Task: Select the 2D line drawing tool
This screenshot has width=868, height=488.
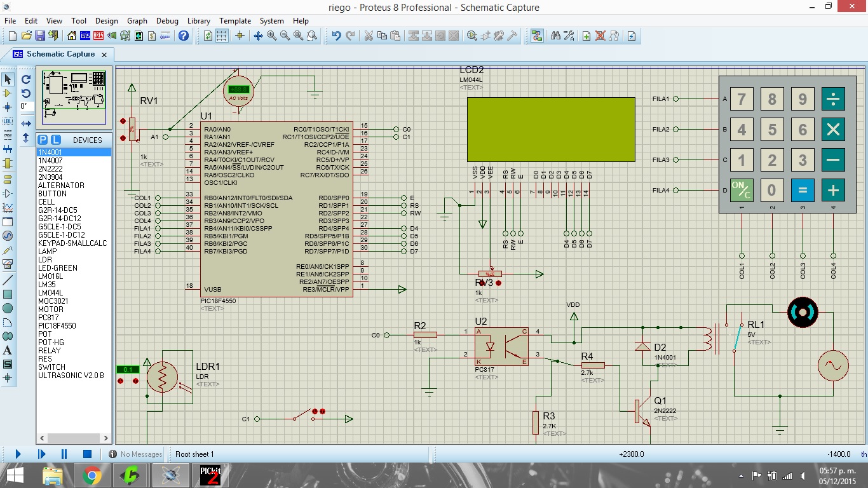Action: (8, 280)
